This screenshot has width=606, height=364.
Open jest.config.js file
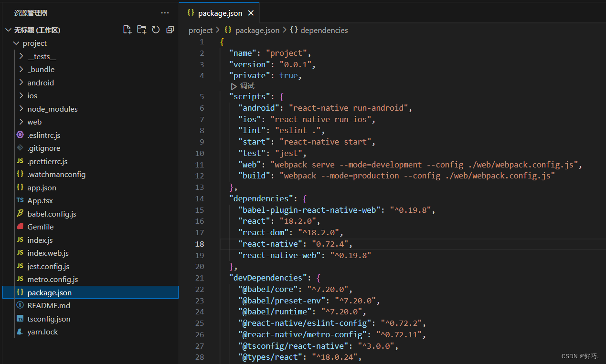point(48,266)
